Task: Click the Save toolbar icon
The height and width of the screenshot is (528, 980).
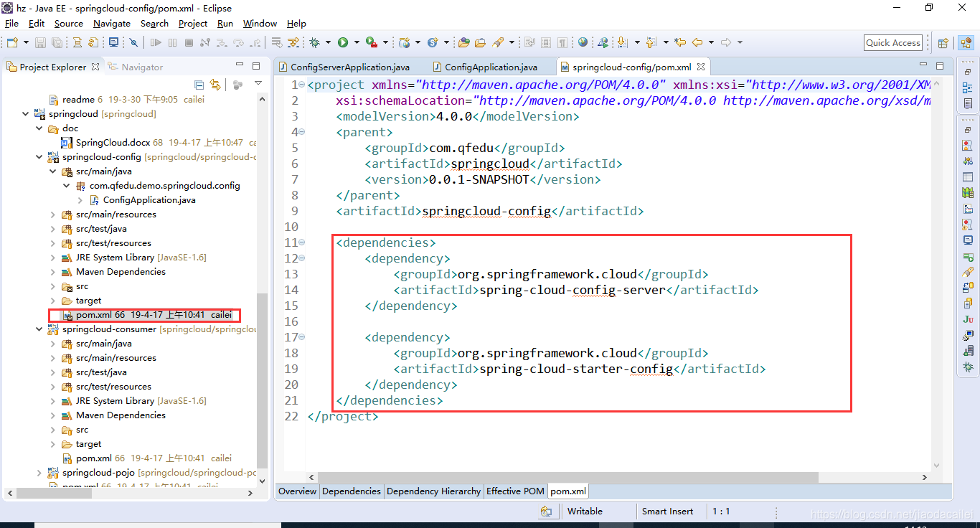Action: click(x=40, y=43)
